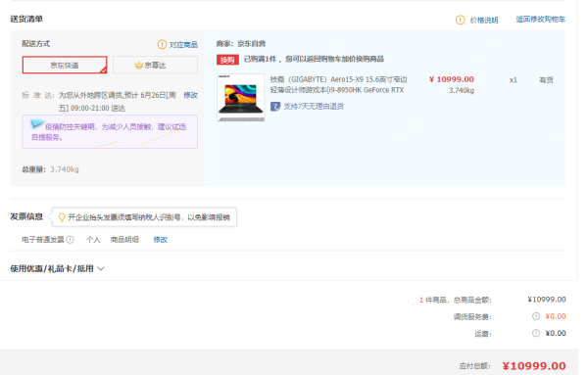
Task: Select 京尊达 delivery option
Action: (155, 66)
